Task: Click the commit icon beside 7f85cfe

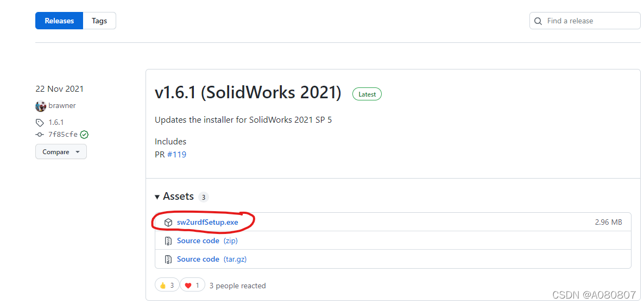Action: pyautogui.click(x=40, y=134)
